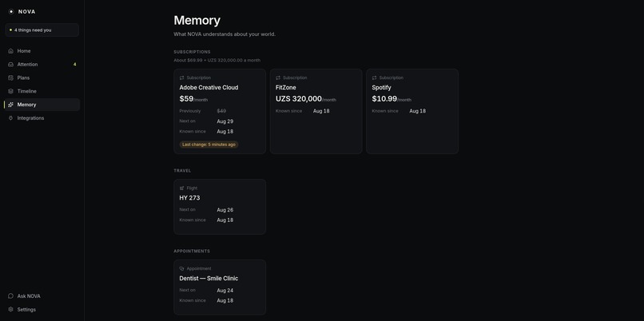This screenshot has height=321, width=644.
Task: Click the strikethrough previous price $49
Action: (221, 111)
